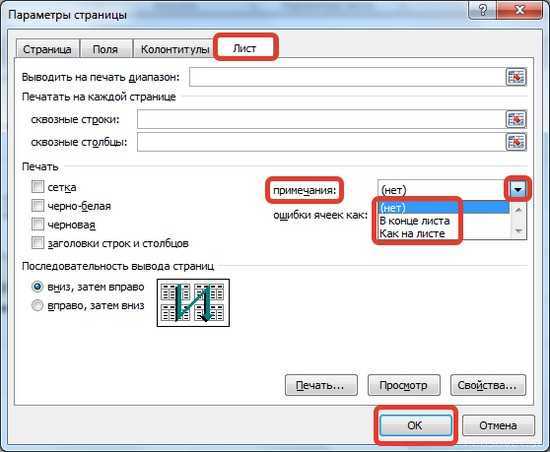Open the Колонтитулы tab
Image resolution: width=550 pixels, height=452 pixels.
point(175,49)
